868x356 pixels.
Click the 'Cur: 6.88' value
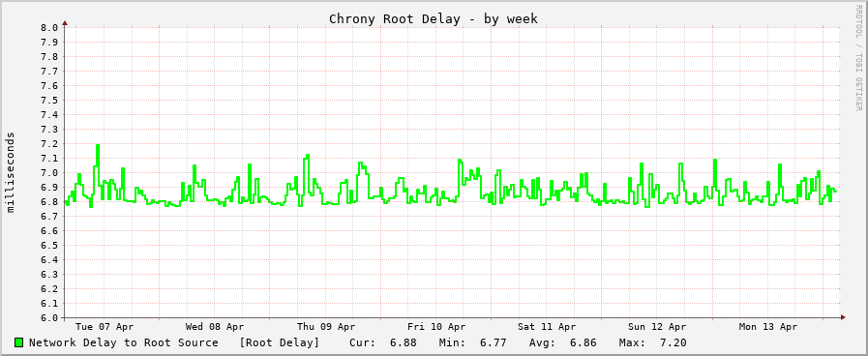point(383,342)
